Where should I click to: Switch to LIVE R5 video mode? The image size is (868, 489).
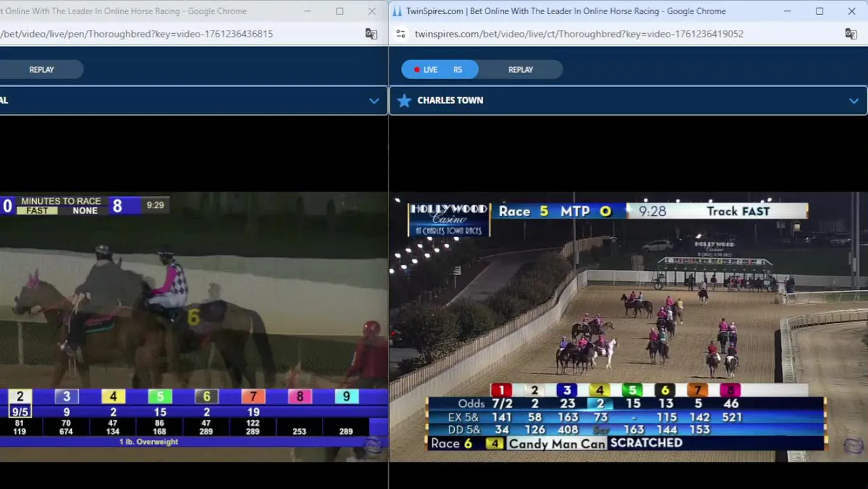(x=439, y=69)
